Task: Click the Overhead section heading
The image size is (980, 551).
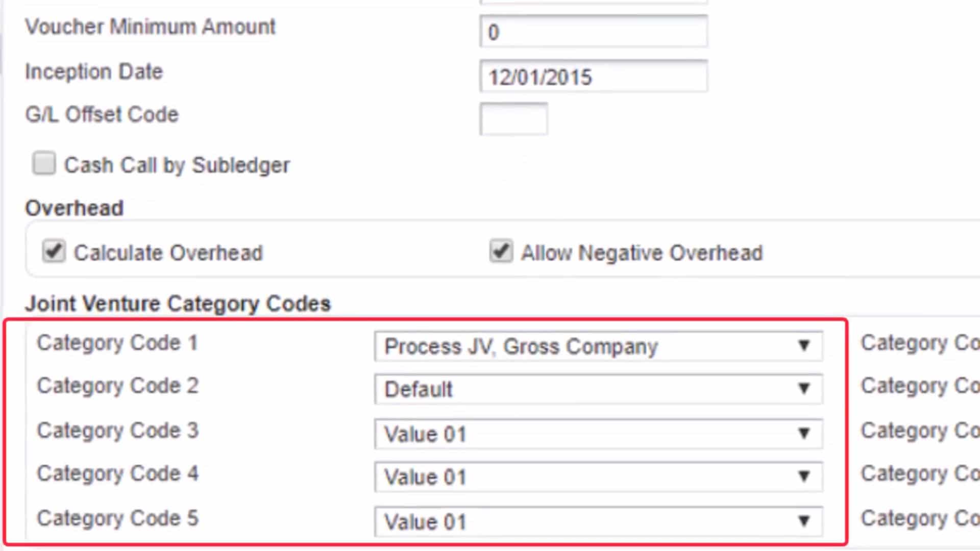Action: point(74,207)
